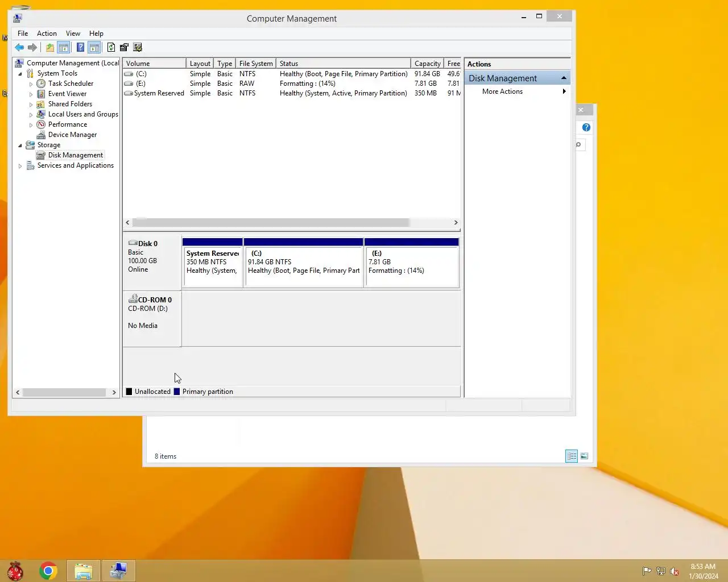Open File Explorer from the taskbar
Image resolution: width=728 pixels, height=582 pixels.
coord(84,571)
